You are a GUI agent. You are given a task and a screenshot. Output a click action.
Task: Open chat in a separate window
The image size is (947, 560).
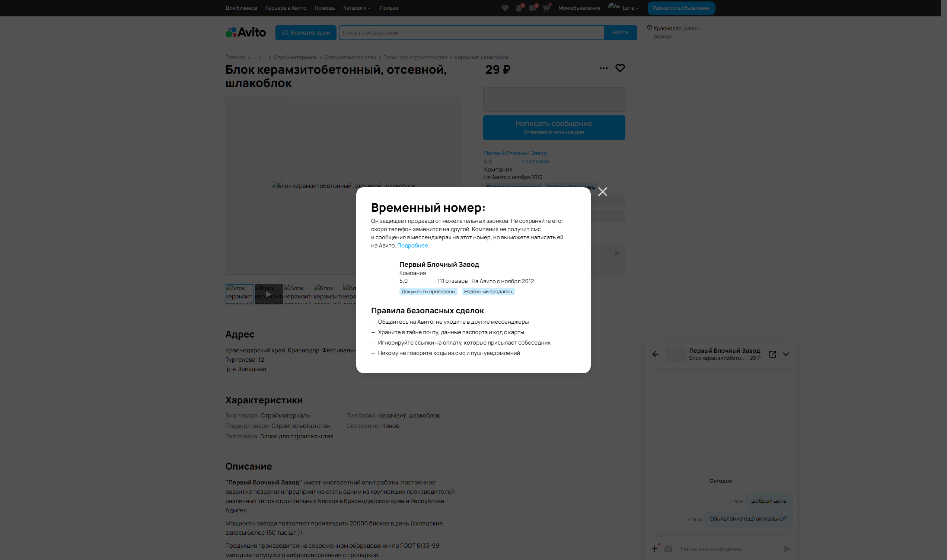pos(773,354)
